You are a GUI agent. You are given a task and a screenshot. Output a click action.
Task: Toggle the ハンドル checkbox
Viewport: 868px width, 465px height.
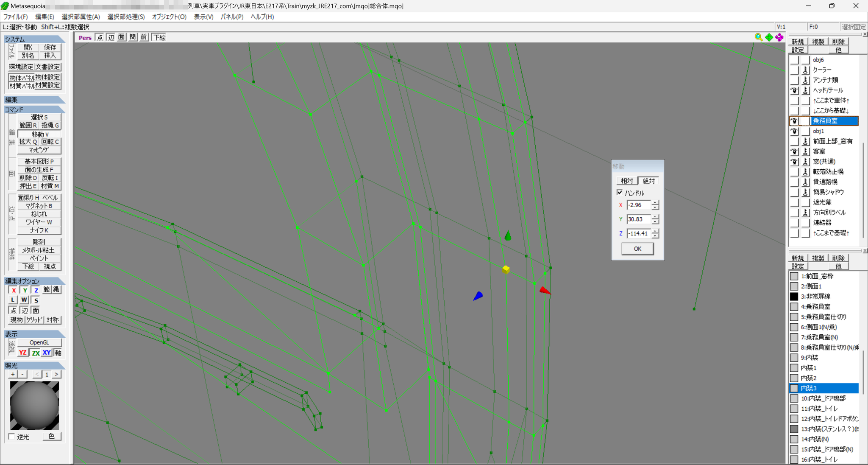coord(620,193)
